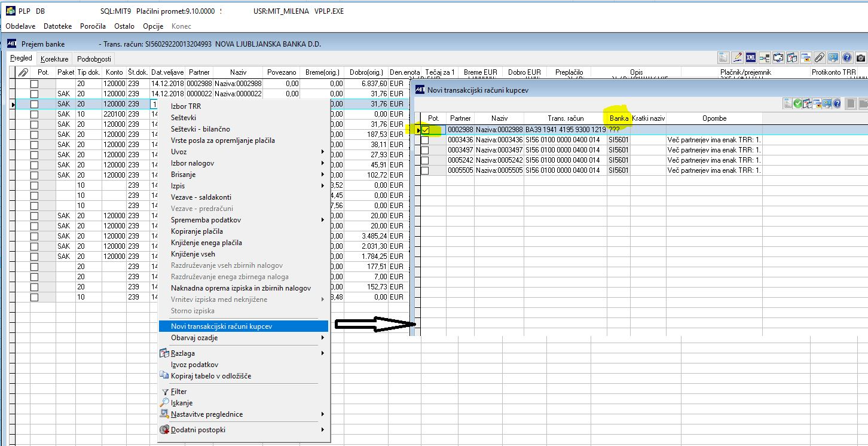Click the pencil edit toolbar icon
868x446 pixels.
(737, 58)
